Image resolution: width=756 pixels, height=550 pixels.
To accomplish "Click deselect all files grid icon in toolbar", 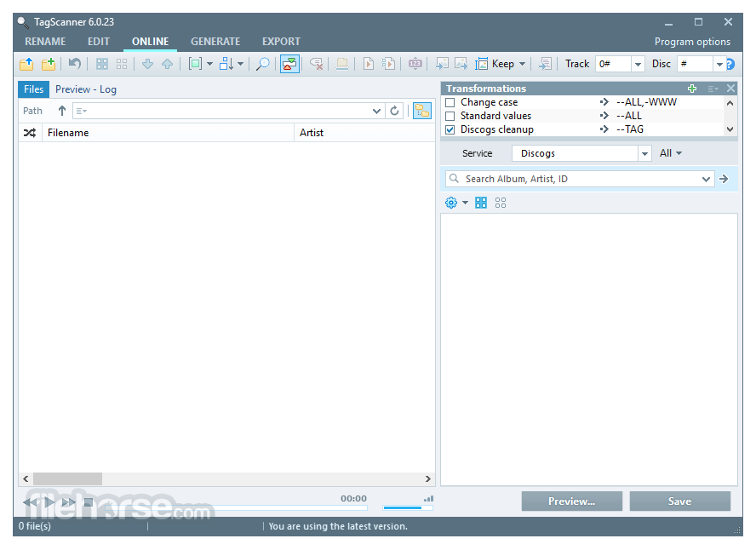I will 122,64.
